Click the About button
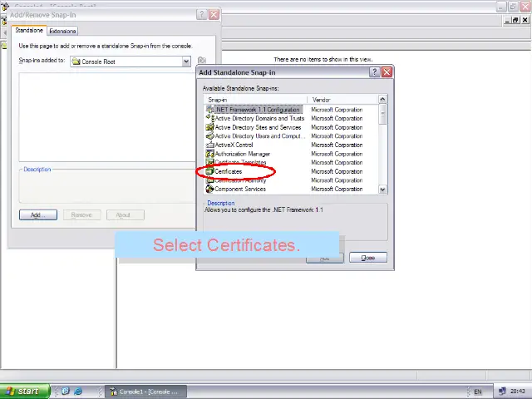 click(126, 214)
